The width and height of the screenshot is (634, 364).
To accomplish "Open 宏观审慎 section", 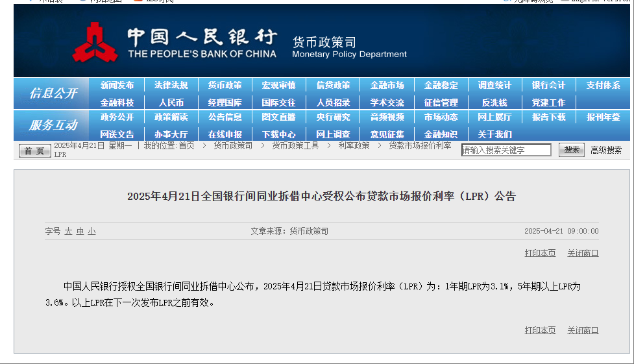I will point(278,86).
